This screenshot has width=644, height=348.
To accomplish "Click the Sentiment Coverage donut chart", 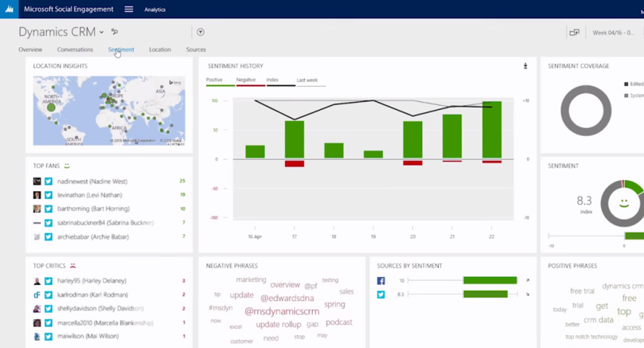I will (x=586, y=111).
